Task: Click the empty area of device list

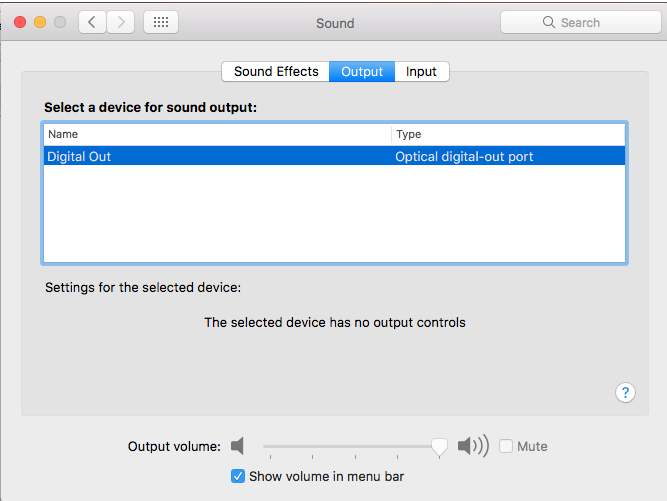Action: point(334,213)
